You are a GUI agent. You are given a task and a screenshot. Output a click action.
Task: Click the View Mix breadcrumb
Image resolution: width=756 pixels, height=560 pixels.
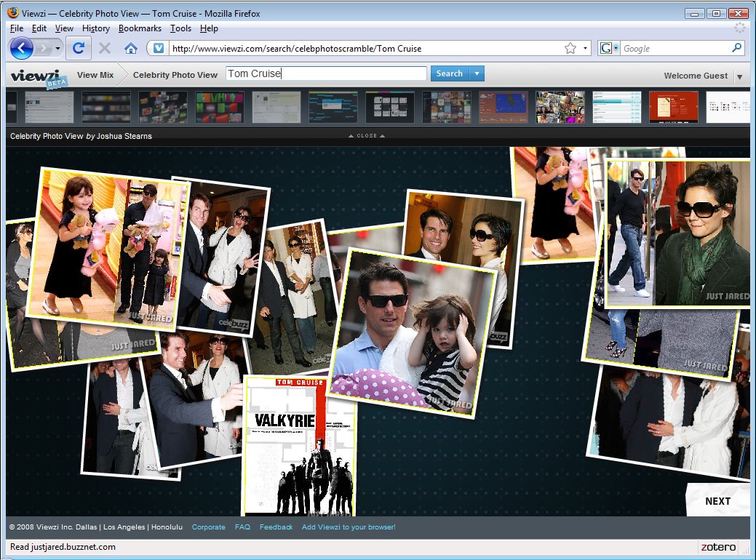click(x=95, y=75)
